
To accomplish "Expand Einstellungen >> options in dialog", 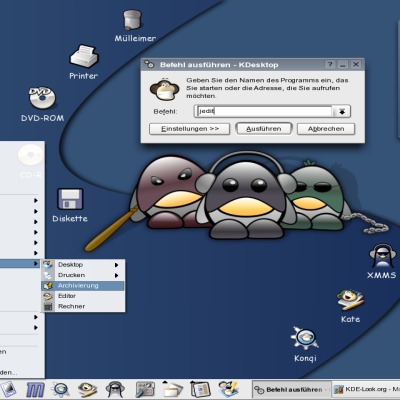I will 190,129.
